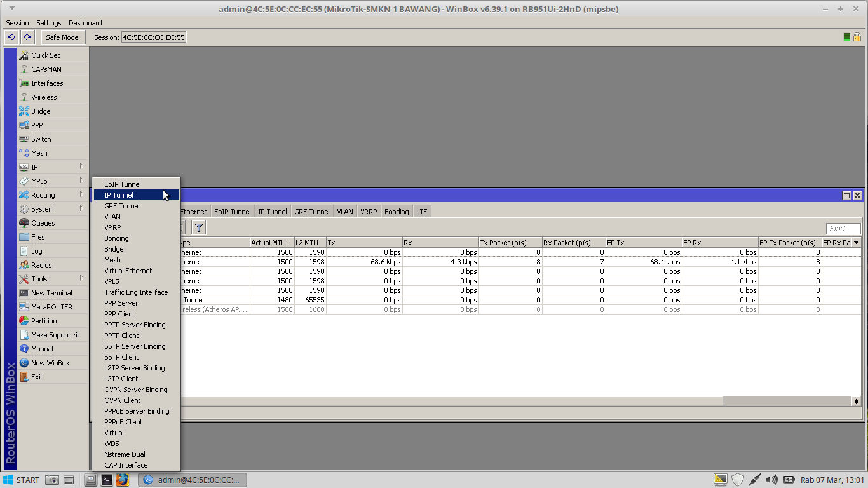Viewport: 868px width, 488px height.
Task: Open MetaROUTER in the sidebar
Action: [x=53, y=307]
